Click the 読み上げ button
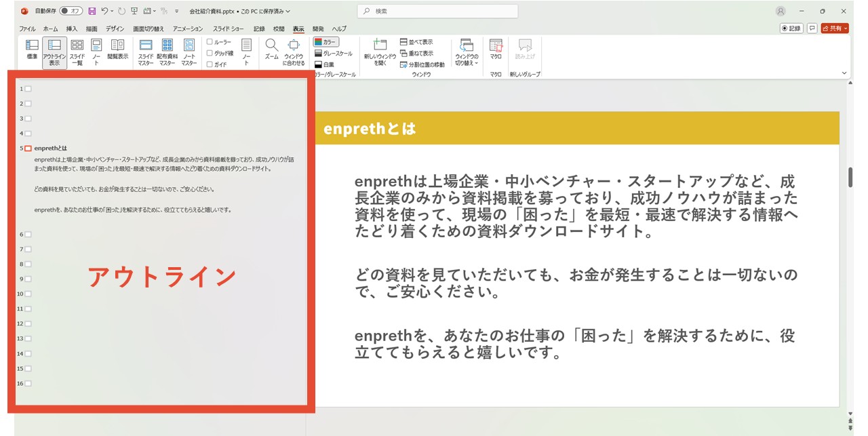 pos(525,49)
